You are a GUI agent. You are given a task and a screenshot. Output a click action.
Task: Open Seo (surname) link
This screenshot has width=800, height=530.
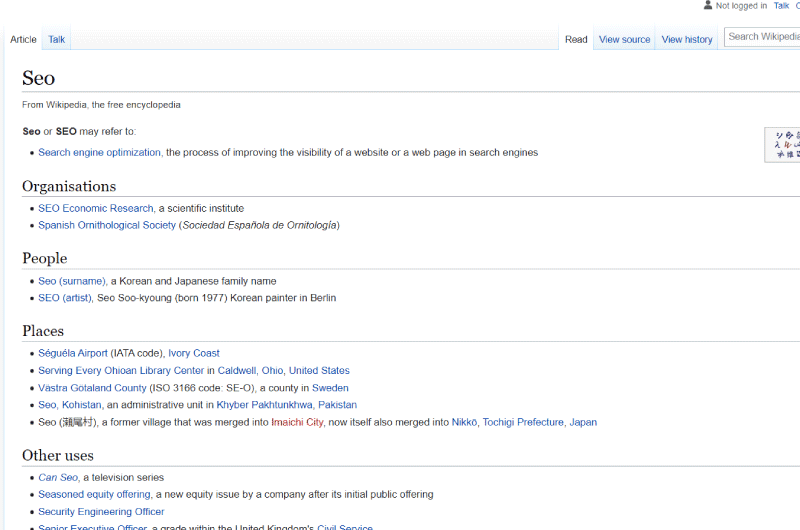pos(72,281)
